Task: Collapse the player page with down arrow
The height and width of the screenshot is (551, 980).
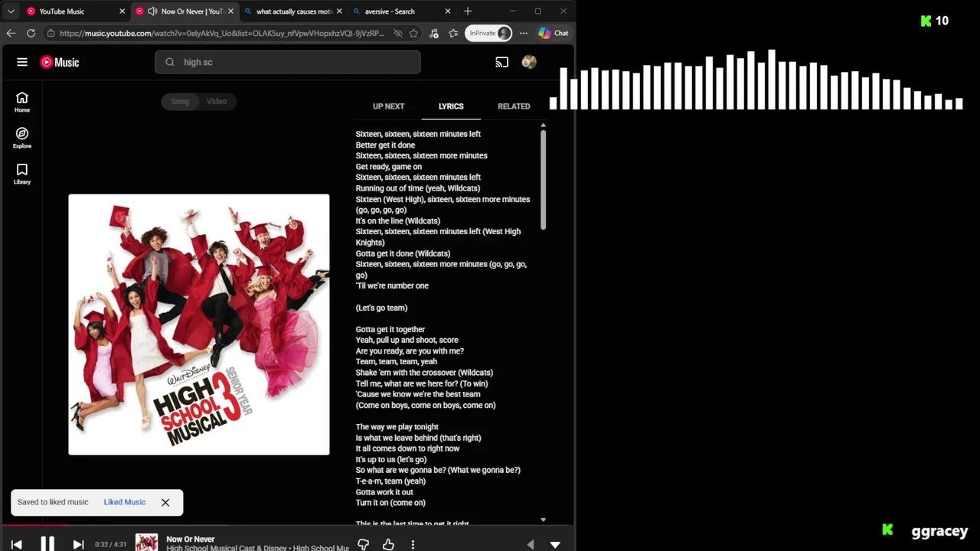Action: coord(555,544)
